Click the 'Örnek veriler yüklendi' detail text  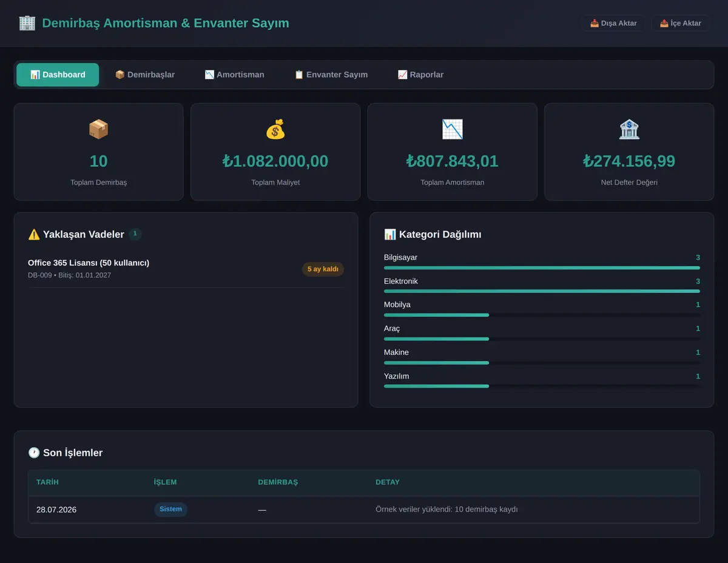click(447, 510)
